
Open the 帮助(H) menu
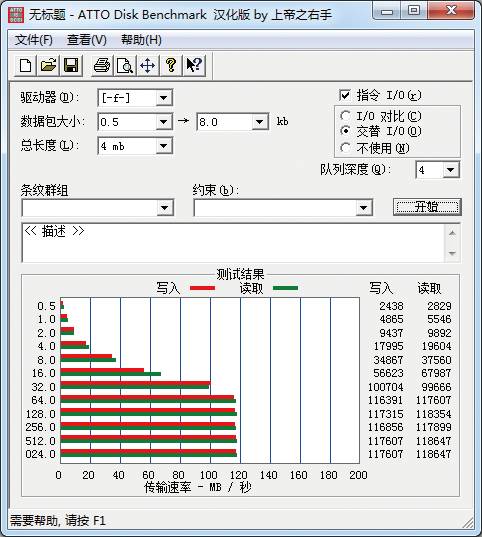click(141, 40)
